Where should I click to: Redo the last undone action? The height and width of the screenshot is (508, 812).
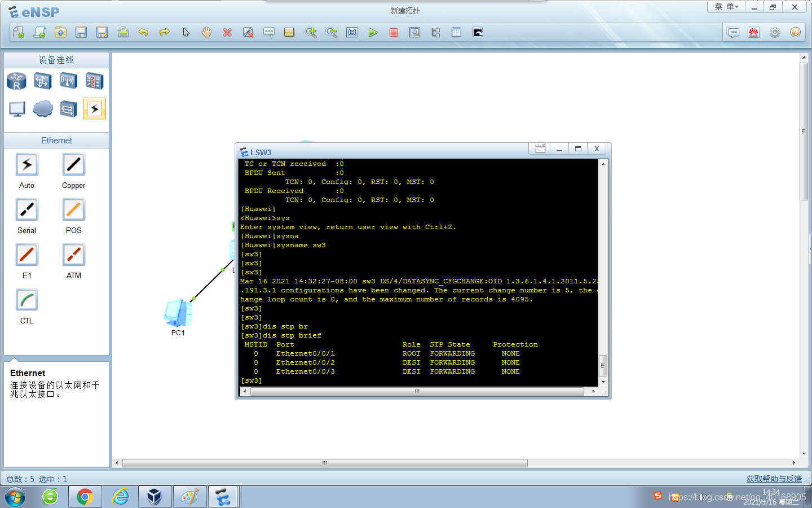[x=165, y=32]
